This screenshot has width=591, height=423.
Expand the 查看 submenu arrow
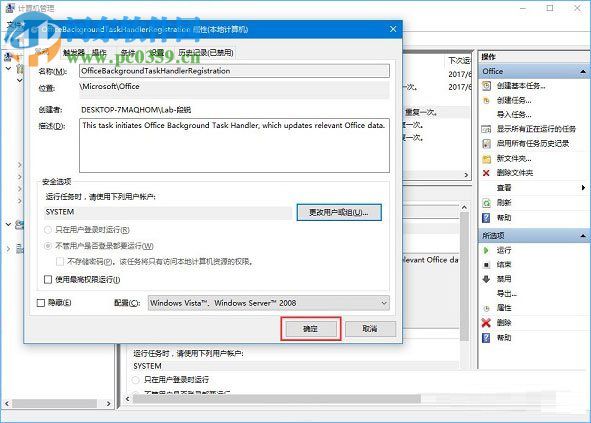point(583,188)
